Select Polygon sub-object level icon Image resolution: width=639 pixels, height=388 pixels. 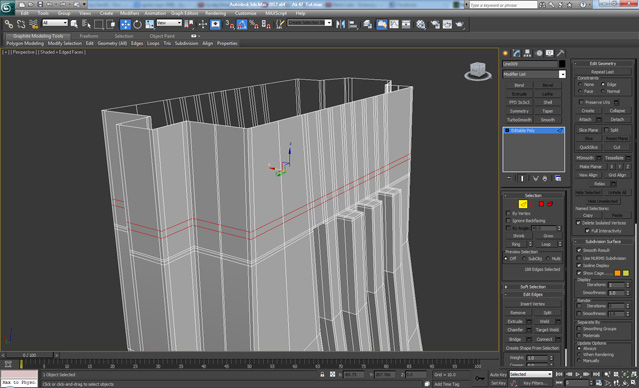click(x=541, y=204)
